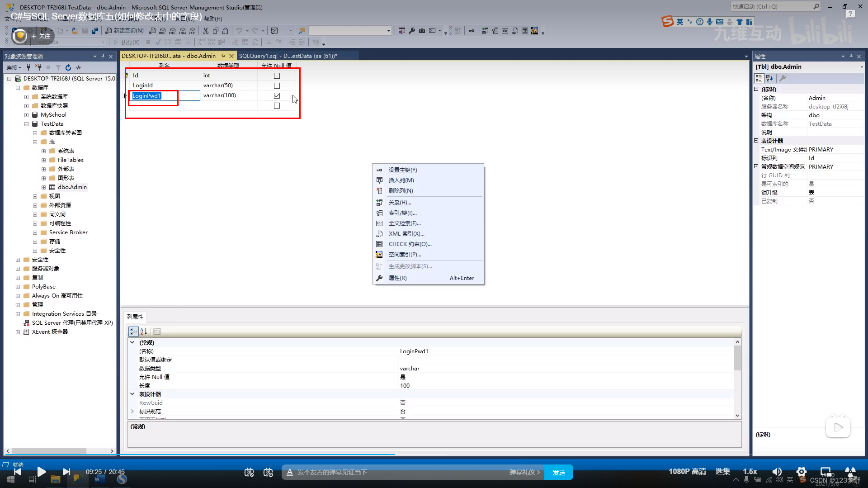Choose 属性 in context menu
Image resolution: width=868 pixels, height=488 pixels.
[x=428, y=278]
